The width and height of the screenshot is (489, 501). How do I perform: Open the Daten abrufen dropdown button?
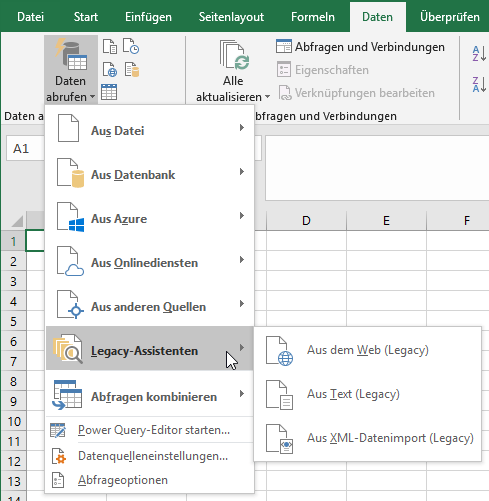pos(71,70)
